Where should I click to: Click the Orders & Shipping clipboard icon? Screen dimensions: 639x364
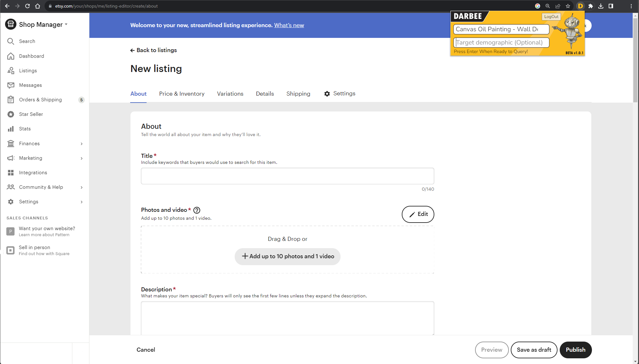coord(11,100)
